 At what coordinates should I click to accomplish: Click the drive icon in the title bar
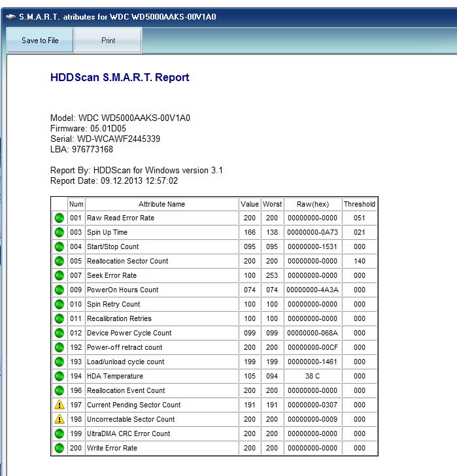[x=10, y=17]
